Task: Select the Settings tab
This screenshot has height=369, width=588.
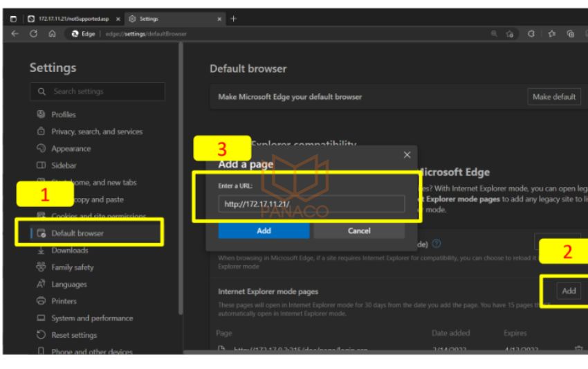Action: [175, 19]
